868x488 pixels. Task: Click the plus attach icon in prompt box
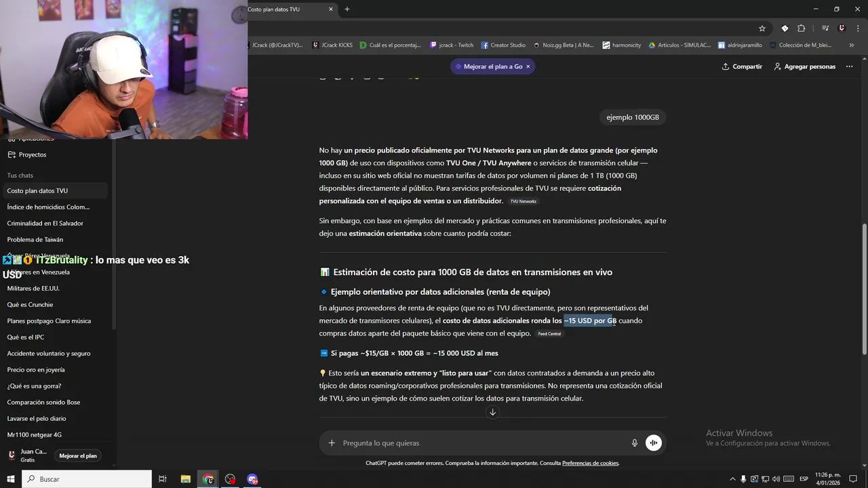pyautogui.click(x=332, y=443)
